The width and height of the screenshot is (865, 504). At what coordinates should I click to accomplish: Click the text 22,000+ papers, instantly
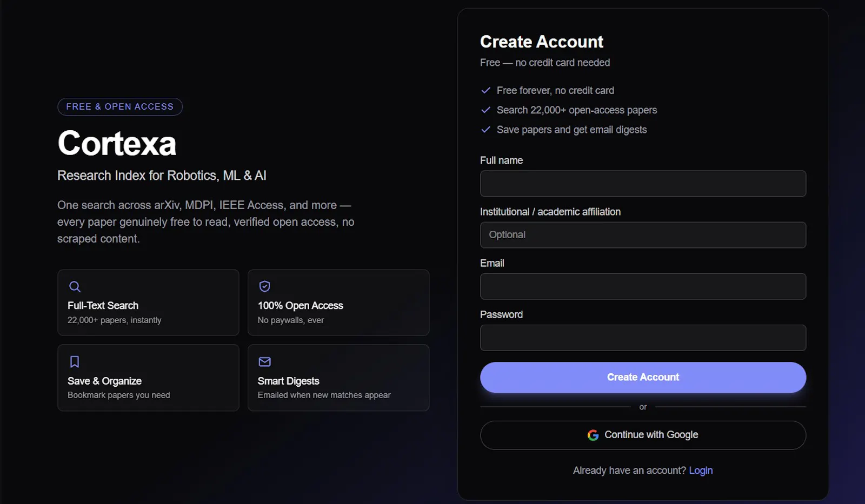point(114,320)
